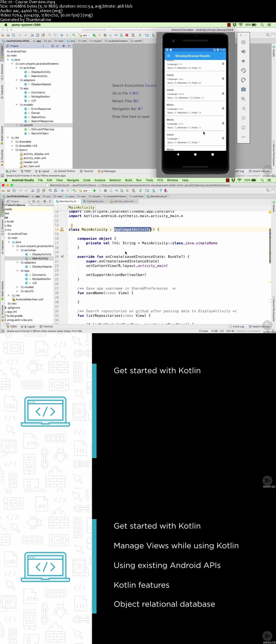Viewport: 276px width, 644px height.
Task: Toggle bookmark on mario Scala card
Action: 223,94
